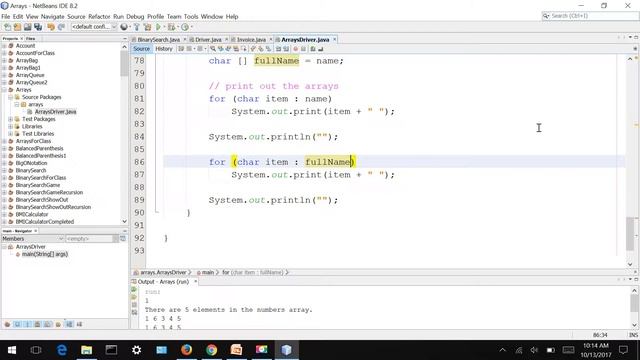Switch to the Invoice.java tab
This screenshot has width=640, height=360.
tap(251, 40)
